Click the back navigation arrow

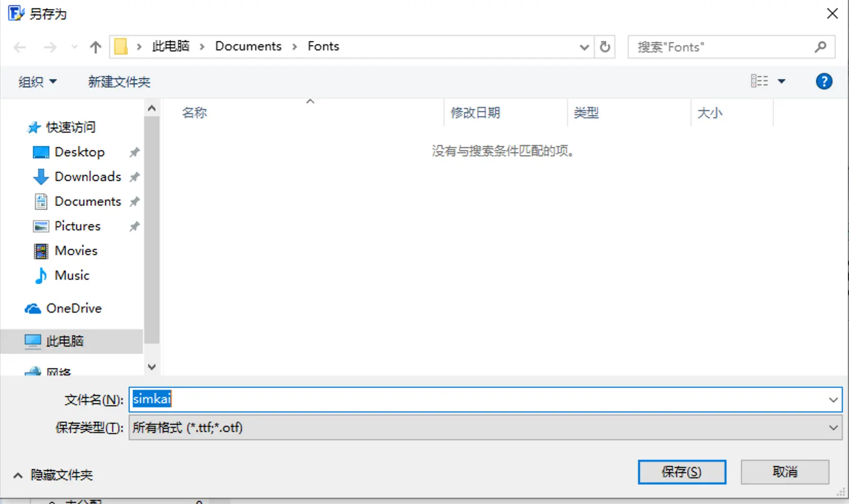point(20,47)
